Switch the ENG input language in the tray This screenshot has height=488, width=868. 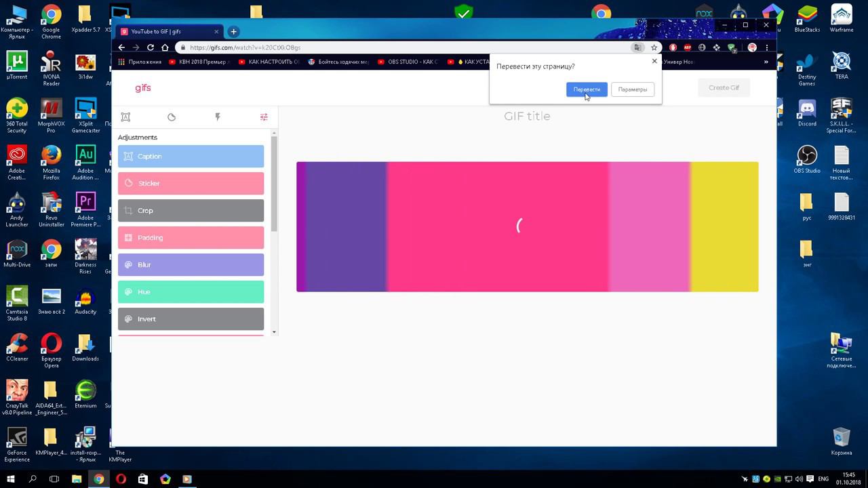pyautogui.click(x=823, y=479)
